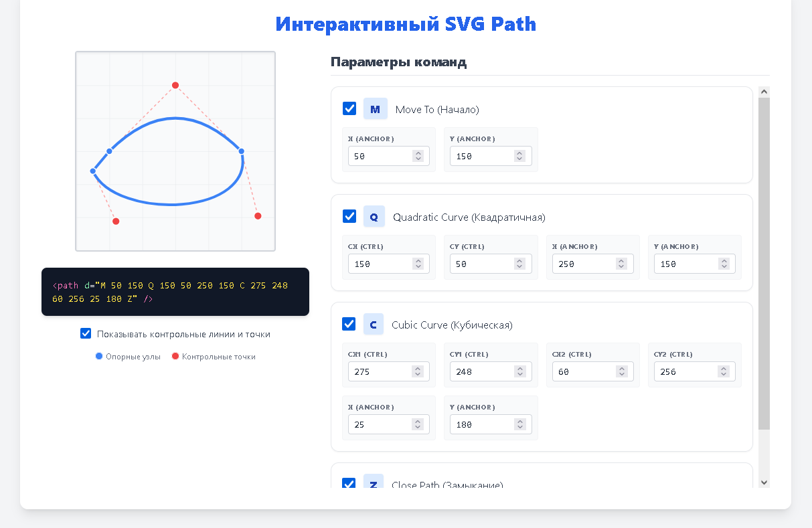The height and width of the screenshot is (528, 812).
Task: Click the top red control point on canvas
Action: tap(175, 85)
